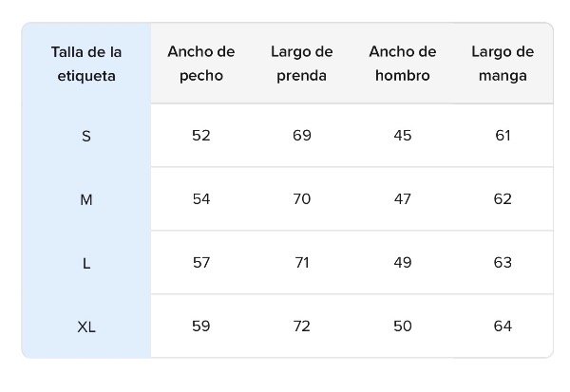Click chest width value 52 for size S

point(200,136)
